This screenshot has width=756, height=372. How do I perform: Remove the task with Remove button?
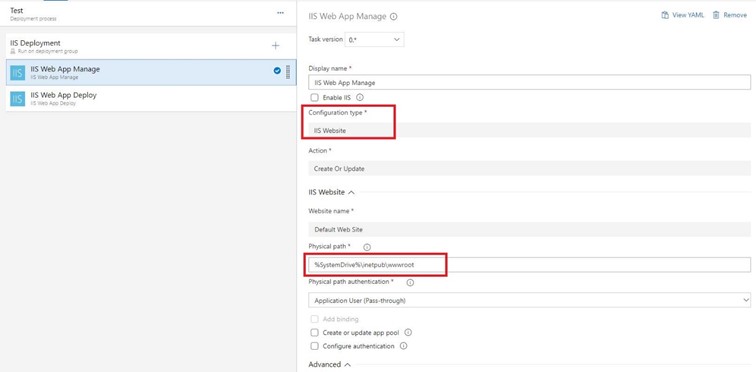(729, 15)
